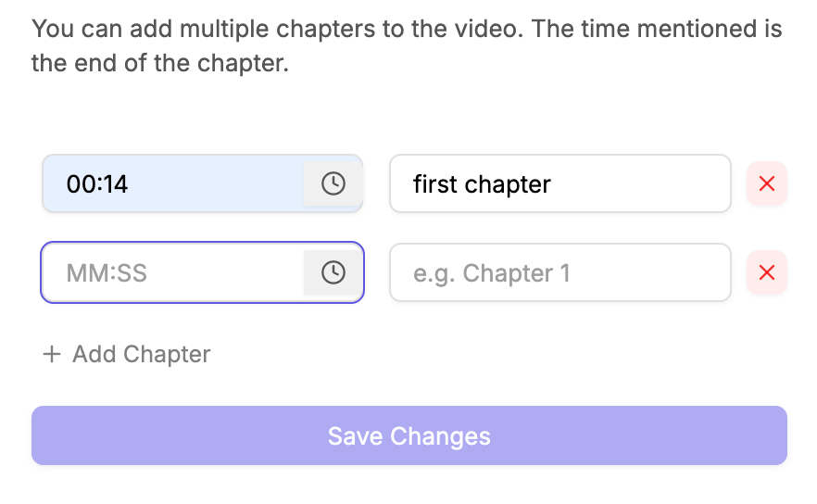Click the purple Save Changes bar
817x504 pixels.
[409, 435]
